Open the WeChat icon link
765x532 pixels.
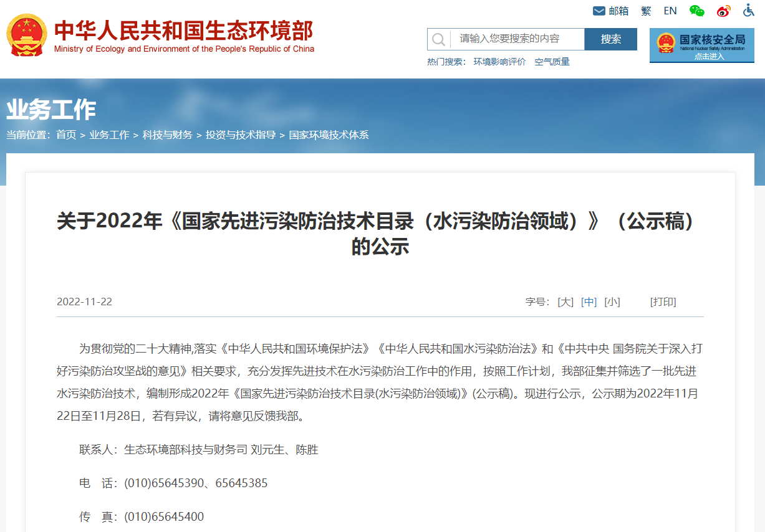696,11
